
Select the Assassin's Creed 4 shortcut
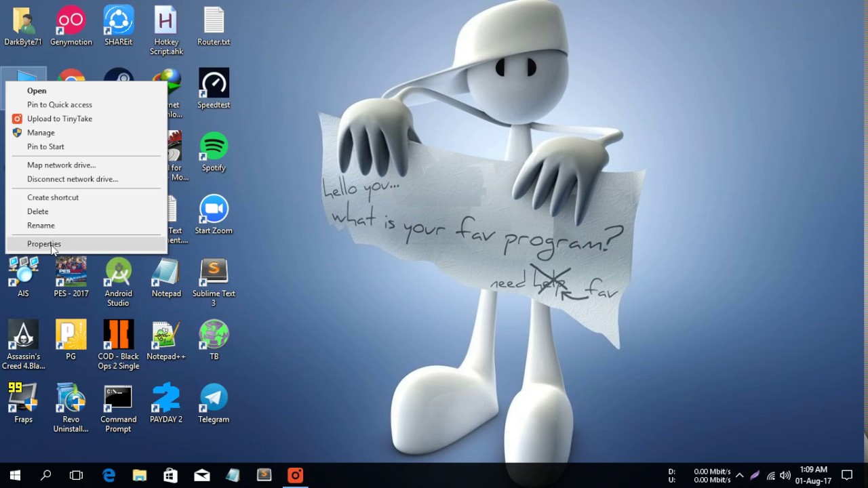click(23, 345)
